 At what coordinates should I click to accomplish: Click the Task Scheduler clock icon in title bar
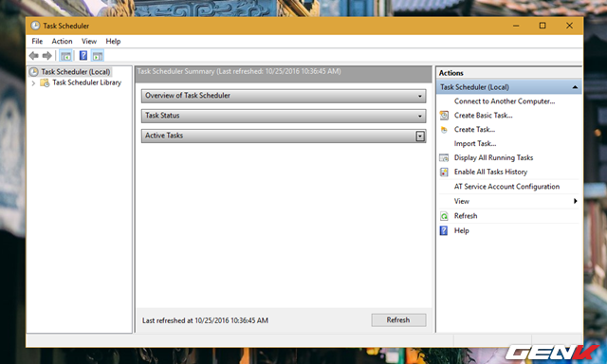35,26
